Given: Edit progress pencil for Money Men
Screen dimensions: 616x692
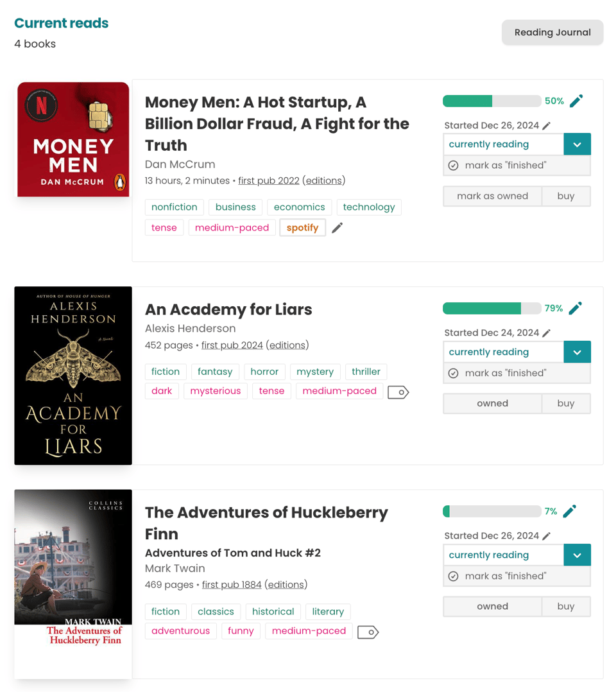Looking at the screenshot, I should tap(576, 101).
